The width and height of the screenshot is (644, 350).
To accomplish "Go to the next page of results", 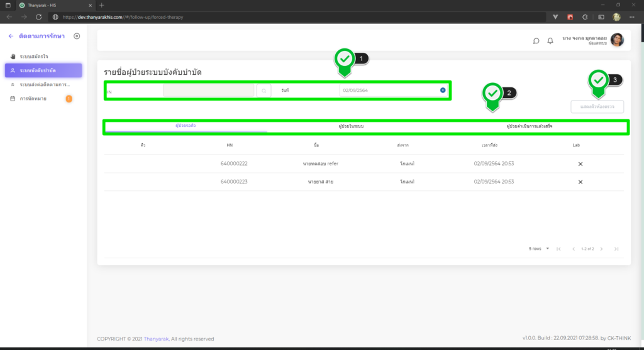I will [601, 249].
